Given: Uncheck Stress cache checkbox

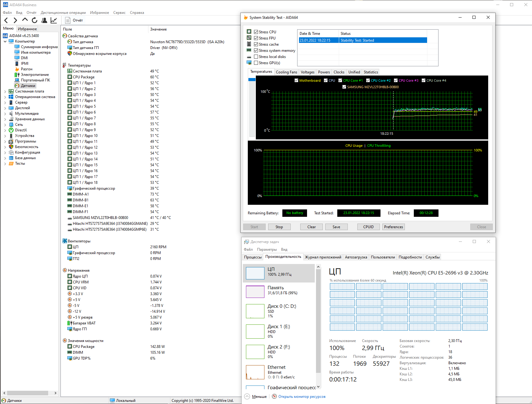Looking at the screenshot, I should (256, 44).
